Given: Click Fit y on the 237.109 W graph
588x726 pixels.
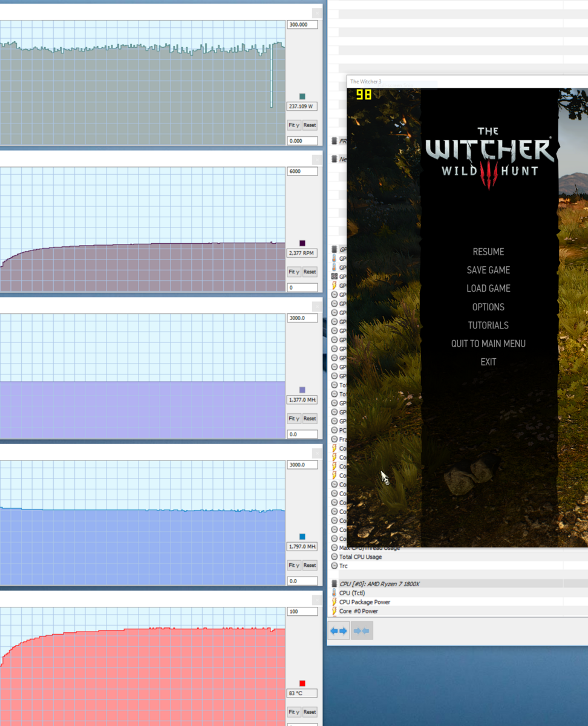Looking at the screenshot, I should click(294, 125).
